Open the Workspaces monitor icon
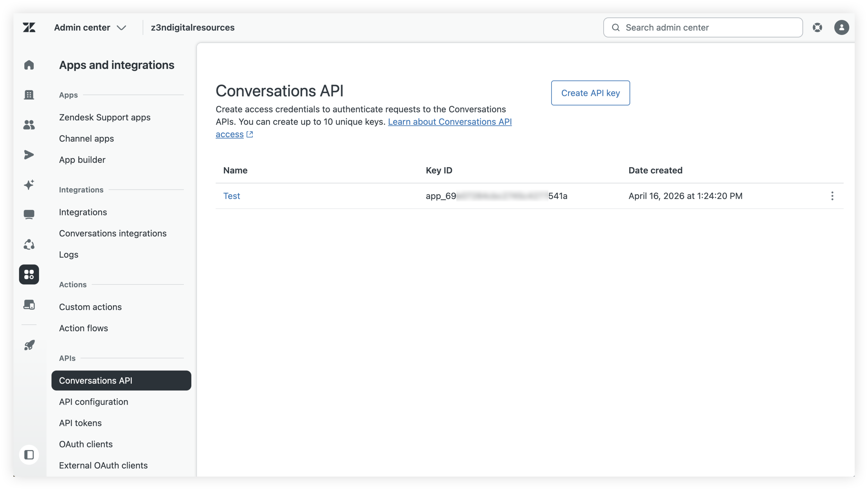Image resolution: width=868 pixels, height=490 pixels. pos(29,215)
